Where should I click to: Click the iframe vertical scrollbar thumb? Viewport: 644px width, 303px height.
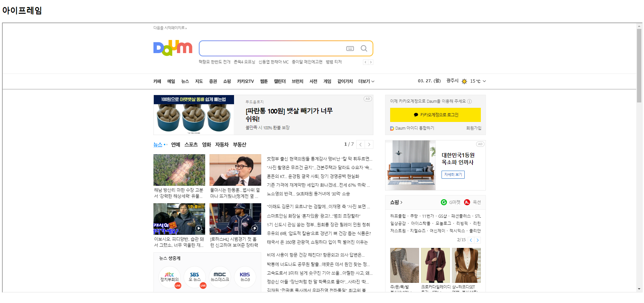[x=639, y=66]
